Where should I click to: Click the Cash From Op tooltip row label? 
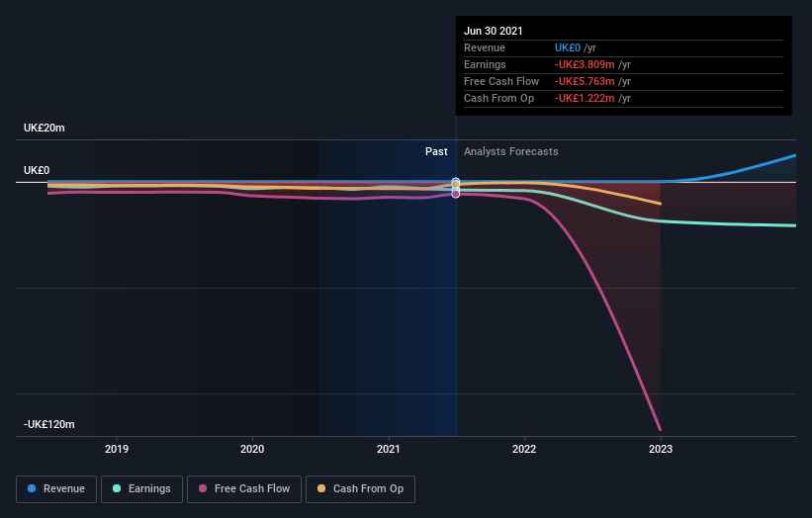pos(498,98)
